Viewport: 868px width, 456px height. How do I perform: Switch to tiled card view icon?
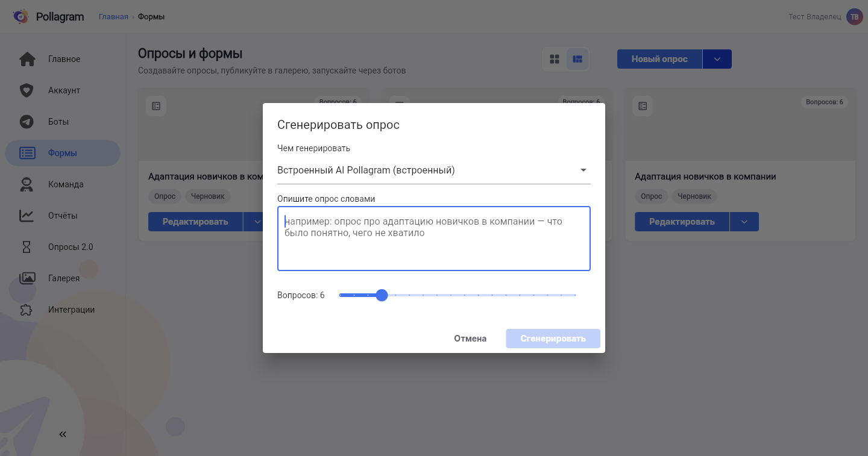click(x=577, y=59)
